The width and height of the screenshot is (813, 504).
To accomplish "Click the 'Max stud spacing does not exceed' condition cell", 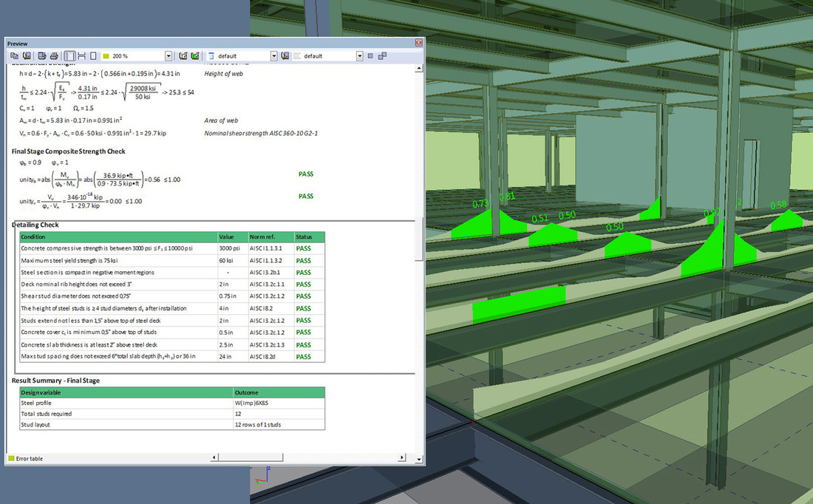I will point(118,356).
